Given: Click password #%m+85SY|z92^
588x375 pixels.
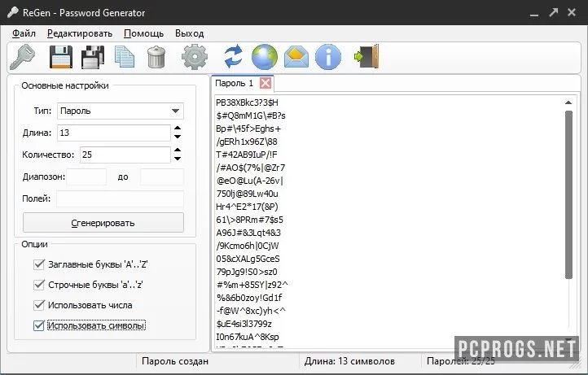Looking at the screenshot, I should (252, 285).
